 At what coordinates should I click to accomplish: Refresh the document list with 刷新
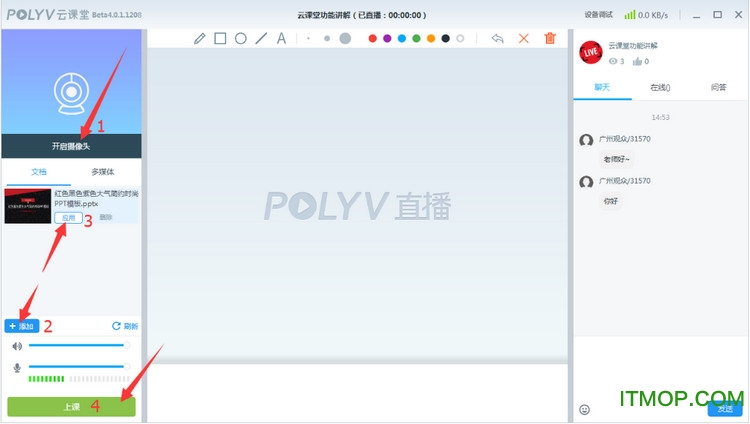[125, 326]
